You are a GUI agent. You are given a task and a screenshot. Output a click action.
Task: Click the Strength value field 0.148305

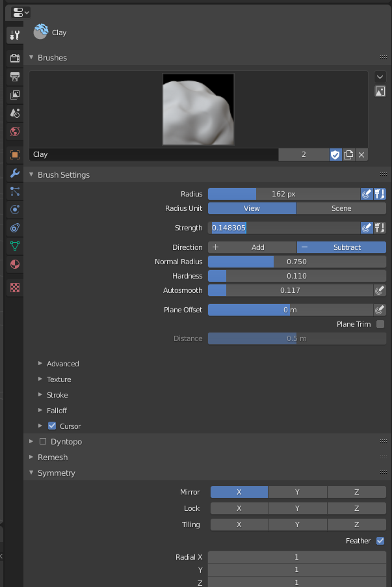tap(284, 228)
